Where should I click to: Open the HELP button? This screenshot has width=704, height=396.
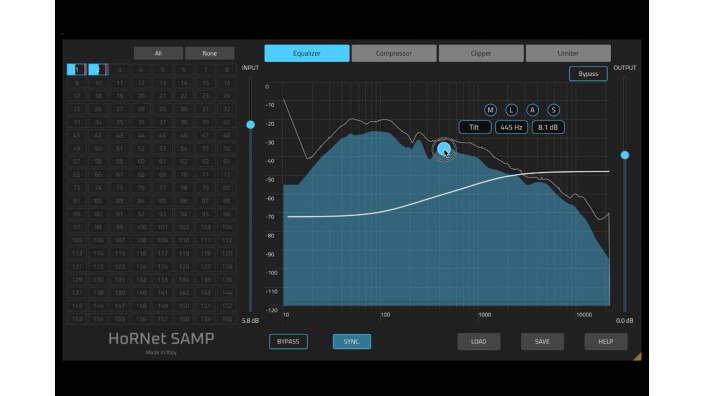tap(606, 342)
